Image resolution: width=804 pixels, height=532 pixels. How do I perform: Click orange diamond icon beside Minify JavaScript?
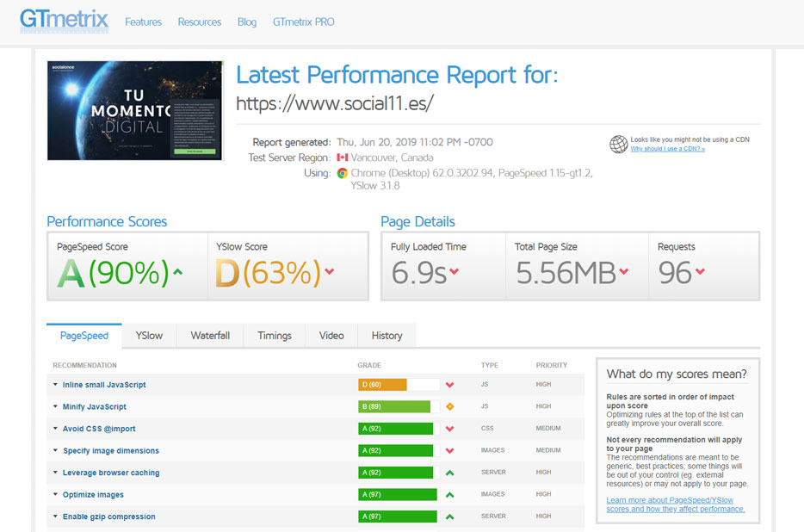(x=449, y=406)
